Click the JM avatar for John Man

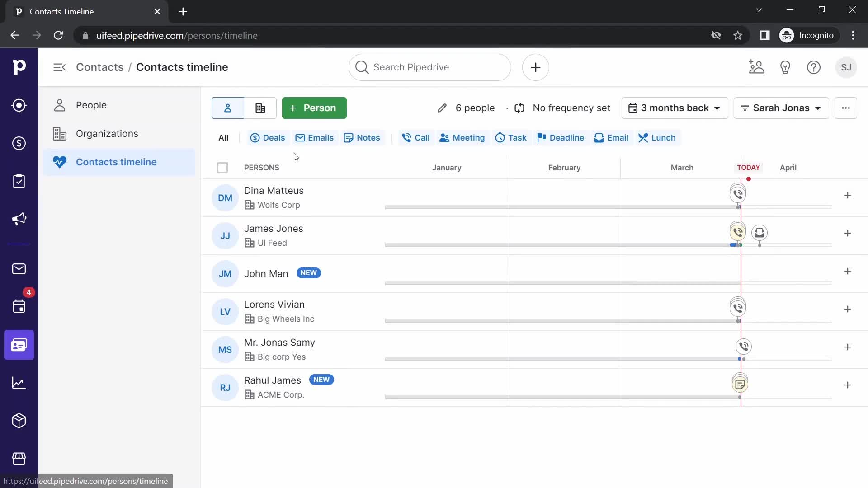click(x=225, y=274)
